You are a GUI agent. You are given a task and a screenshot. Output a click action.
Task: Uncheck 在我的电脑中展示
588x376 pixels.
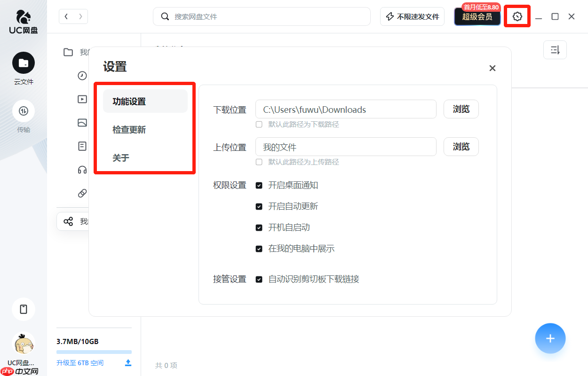pos(259,249)
